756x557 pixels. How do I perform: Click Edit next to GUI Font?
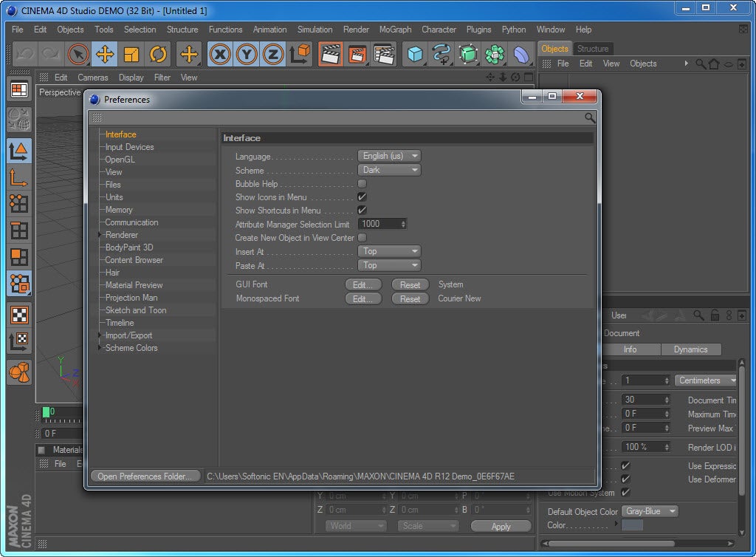[363, 284]
